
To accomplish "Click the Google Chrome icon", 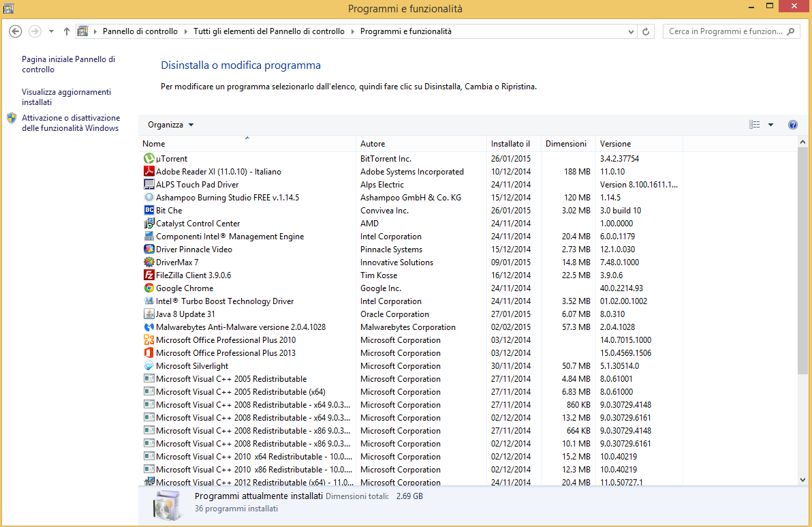I will click(149, 288).
